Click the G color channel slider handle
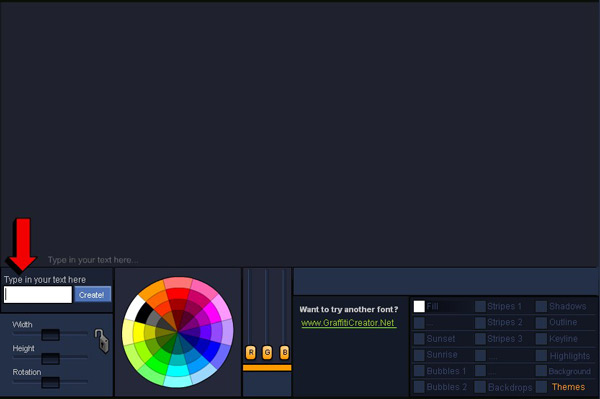 click(x=267, y=352)
